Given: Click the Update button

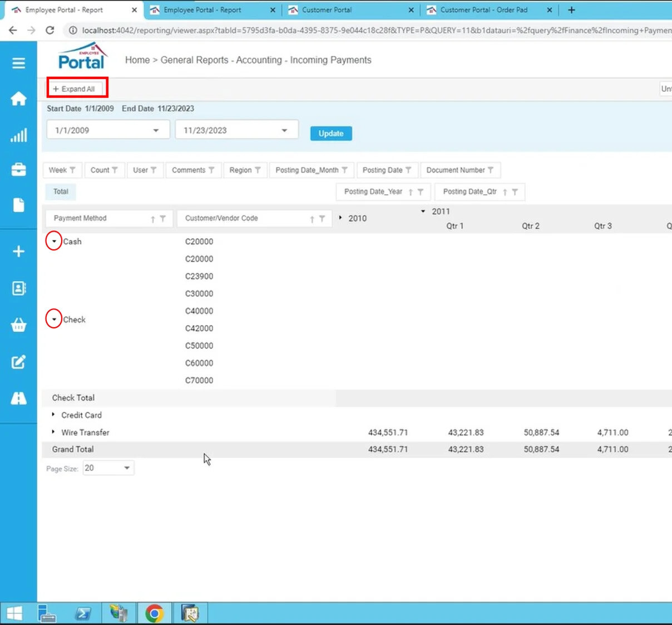Looking at the screenshot, I should tap(331, 134).
